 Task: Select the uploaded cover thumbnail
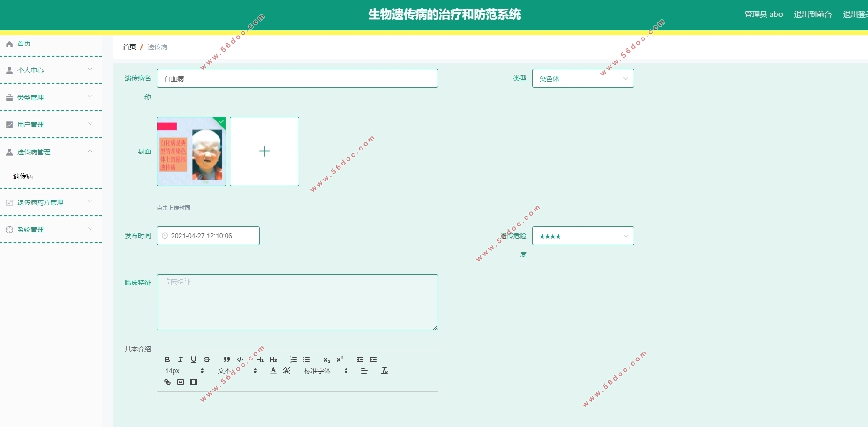point(191,151)
